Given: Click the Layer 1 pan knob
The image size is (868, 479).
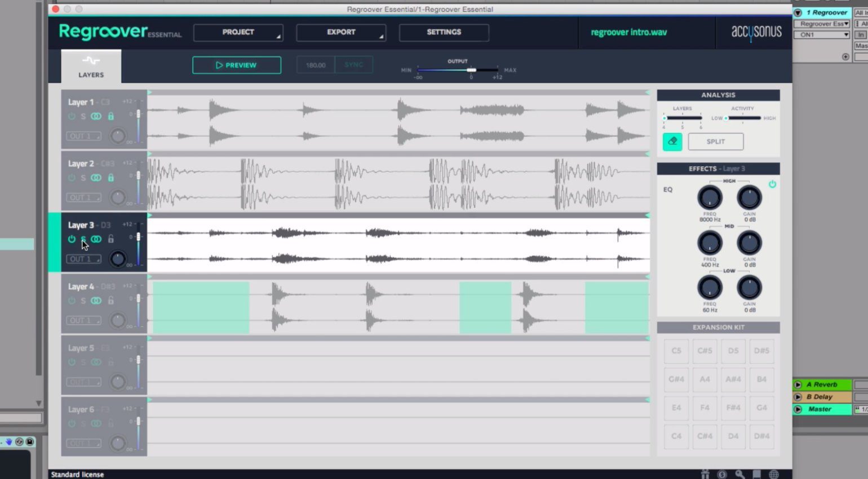Looking at the screenshot, I should (x=117, y=136).
